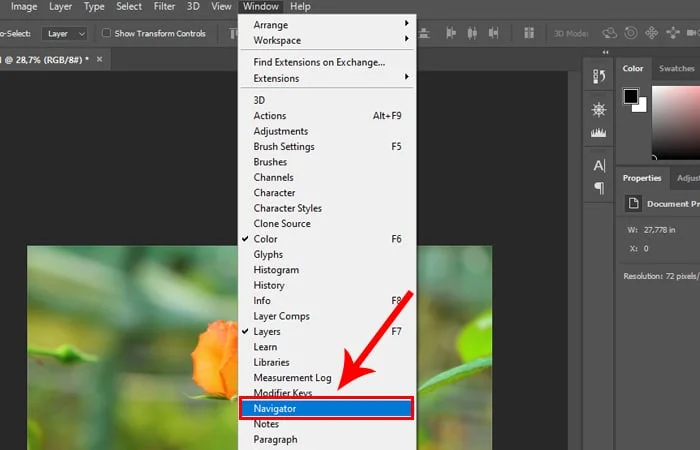This screenshot has width=700, height=450.
Task: Select Brush Settings in Window menu
Action: click(327, 146)
